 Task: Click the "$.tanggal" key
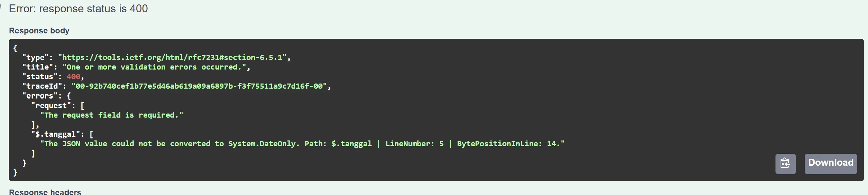(55, 134)
